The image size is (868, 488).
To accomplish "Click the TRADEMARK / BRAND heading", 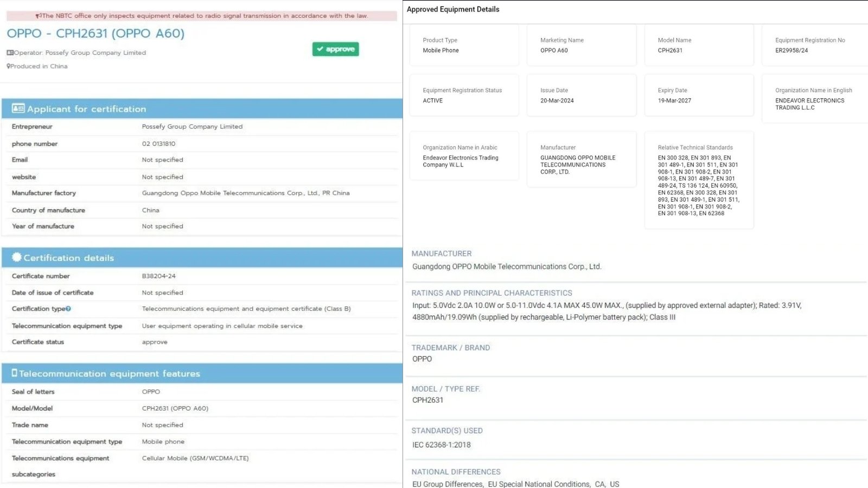I will (451, 348).
